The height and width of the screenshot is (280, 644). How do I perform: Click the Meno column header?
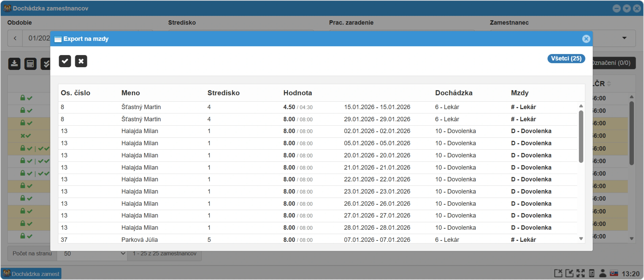tap(131, 93)
